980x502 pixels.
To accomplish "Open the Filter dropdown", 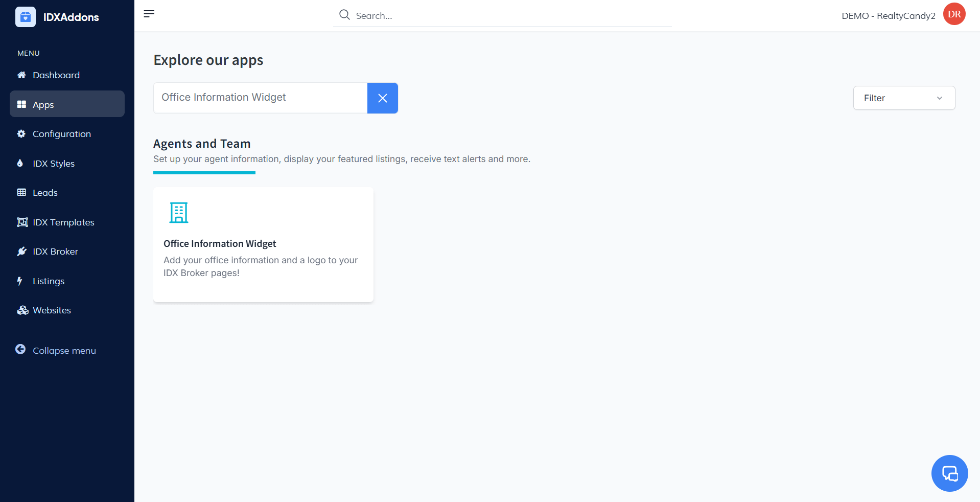I will click(x=903, y=98).
